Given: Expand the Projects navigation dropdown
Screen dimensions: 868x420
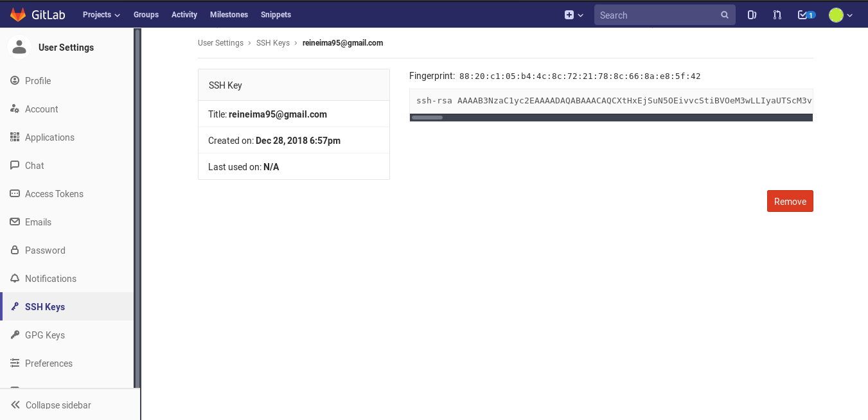Looking at the screenshot, I should click(x=101, y=14).
